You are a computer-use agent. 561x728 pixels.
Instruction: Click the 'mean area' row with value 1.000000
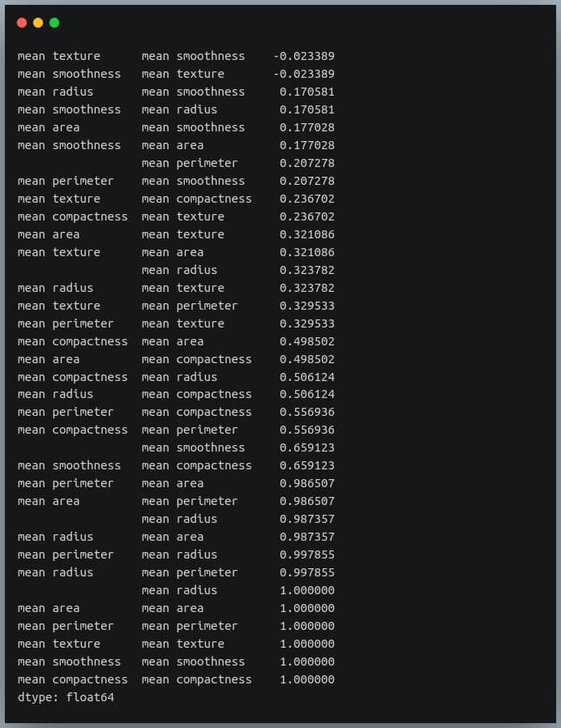(x=49, y=608)
